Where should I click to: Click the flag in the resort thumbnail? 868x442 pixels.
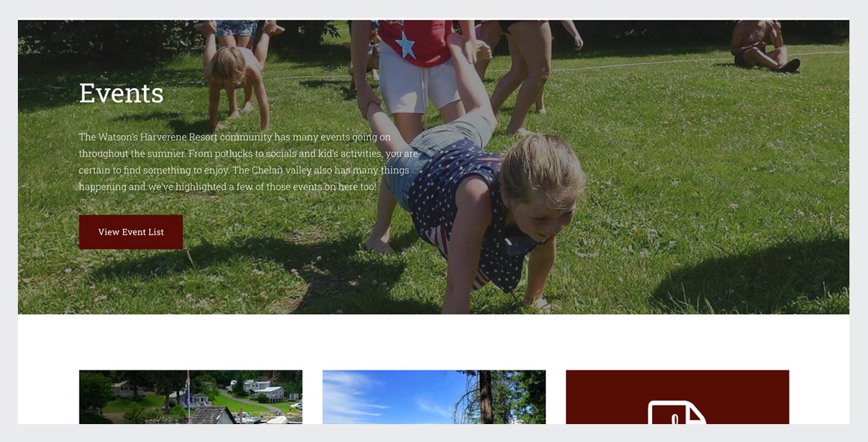point(187,390)
